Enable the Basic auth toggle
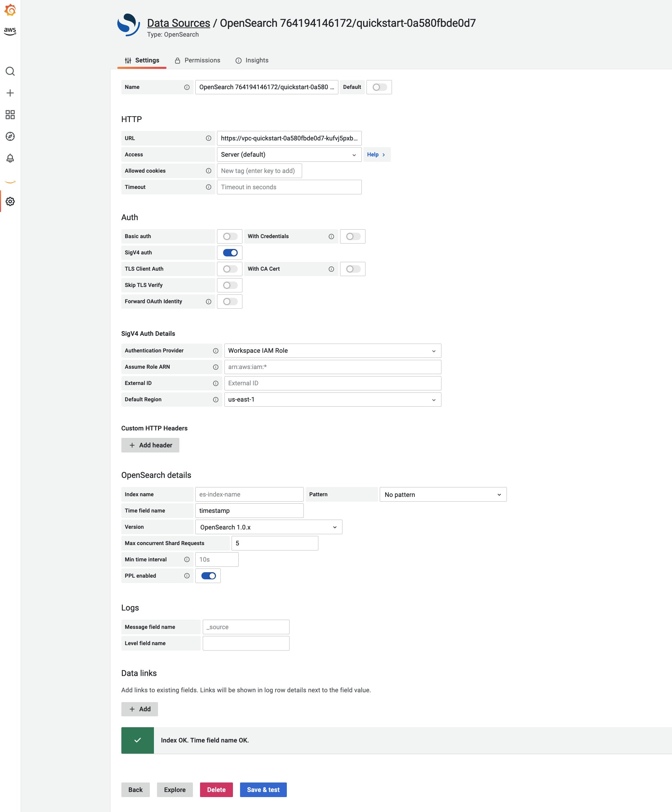This screenshot has height=812, width=672. tap(230, 236)
